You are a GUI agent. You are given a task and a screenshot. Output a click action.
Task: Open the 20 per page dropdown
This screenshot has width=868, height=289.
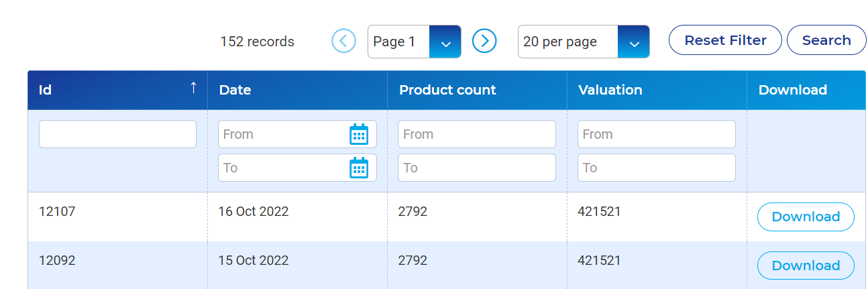click(633, 42)
